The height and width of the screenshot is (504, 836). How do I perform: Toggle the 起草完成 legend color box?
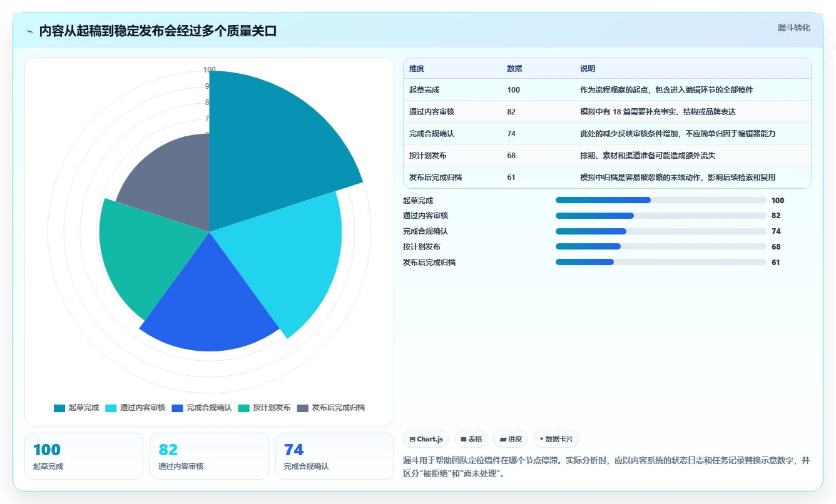[59, 408]
